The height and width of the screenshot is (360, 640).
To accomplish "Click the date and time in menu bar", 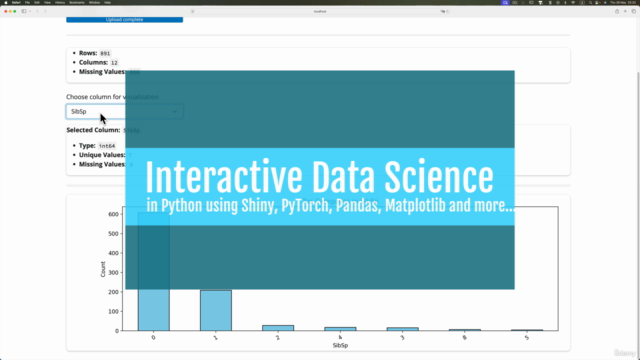I will [623, 2].
